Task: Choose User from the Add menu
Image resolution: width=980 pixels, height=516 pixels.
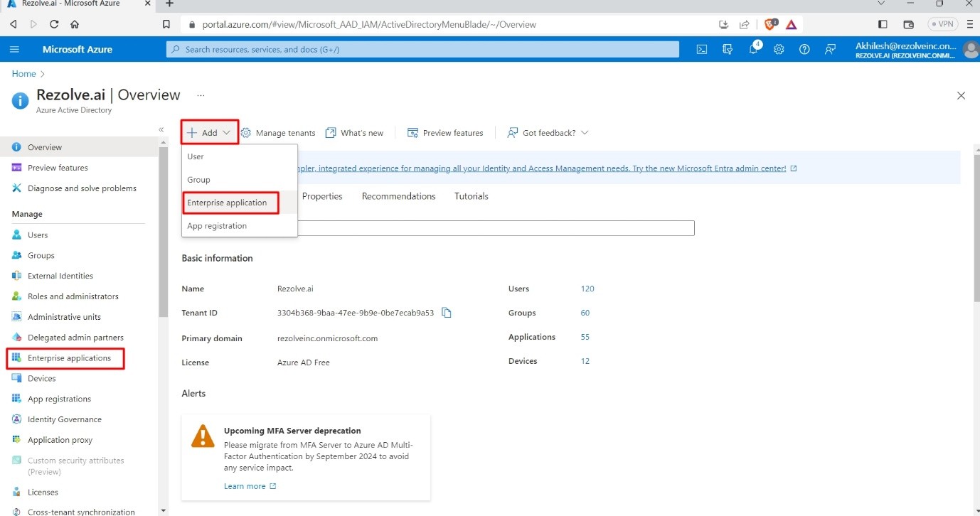Action: [x=239, y=156]
